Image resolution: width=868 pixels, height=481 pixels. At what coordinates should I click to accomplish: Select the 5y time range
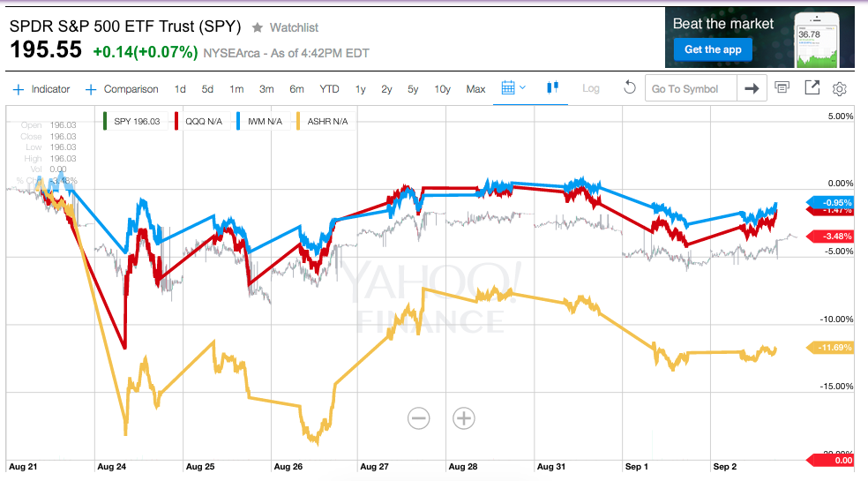pos(413,89)
